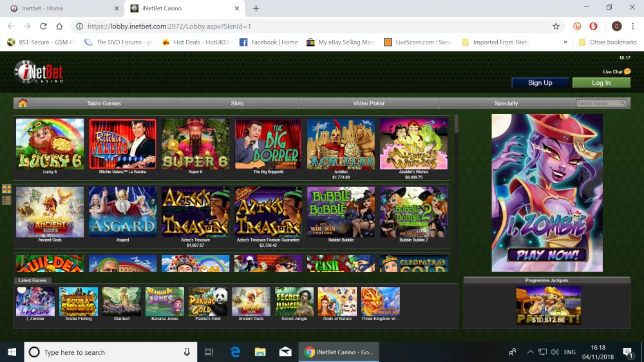The width and height of the screenshot is (644, 362).
Task: Click the Chrome address bar URL
Action: 169,26
